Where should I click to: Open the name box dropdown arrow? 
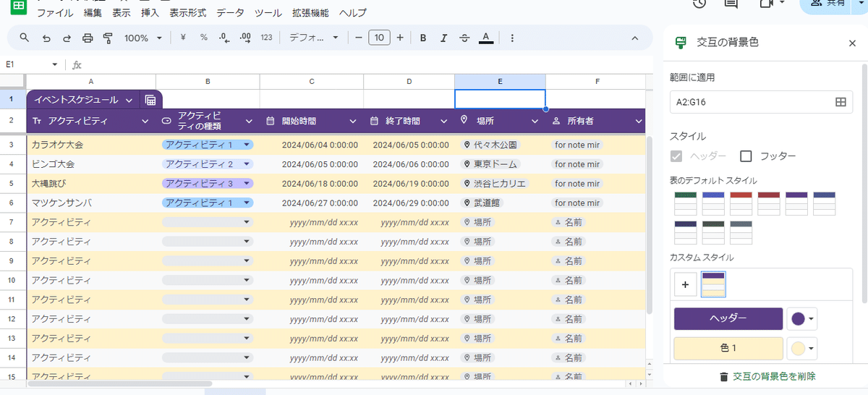pos(54,64)
